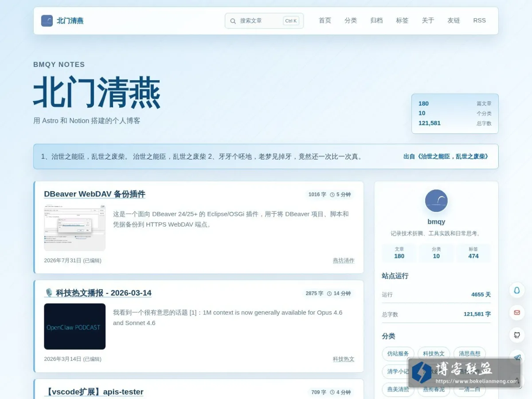This screenshot has height=399, width=532.
Task: Click 燕坊清作 category under DBeaver post
Action: click(x=344, y=261)
